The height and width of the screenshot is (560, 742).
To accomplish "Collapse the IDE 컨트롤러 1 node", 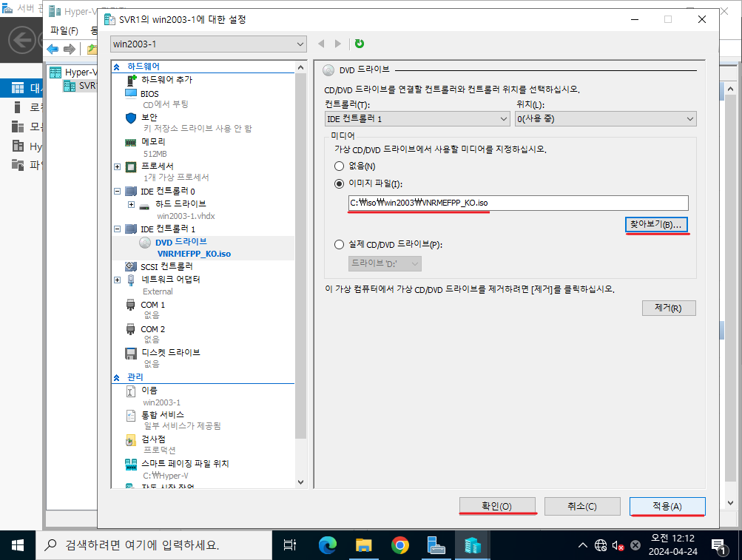I will click(x=118, y=229).
